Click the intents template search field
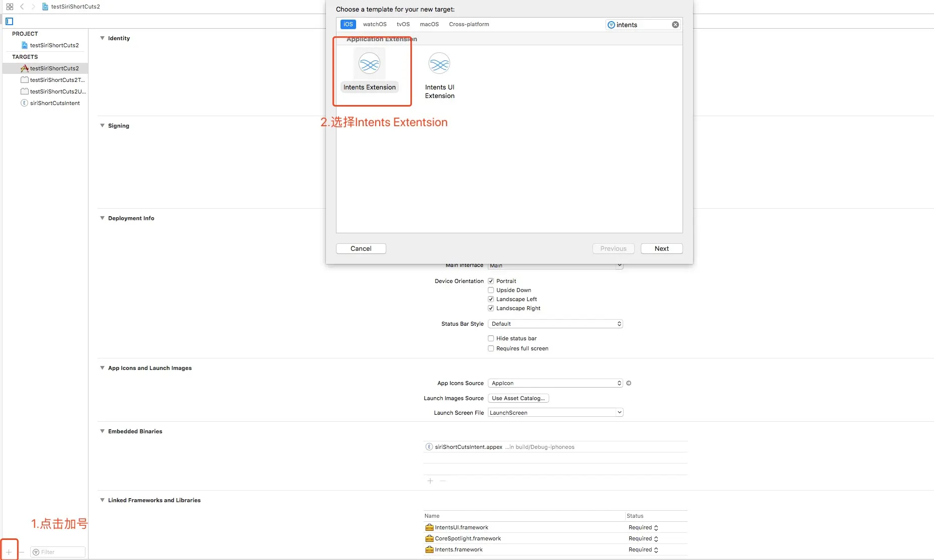The height and width of the screenshot is (560, 934). click(643, 25)
